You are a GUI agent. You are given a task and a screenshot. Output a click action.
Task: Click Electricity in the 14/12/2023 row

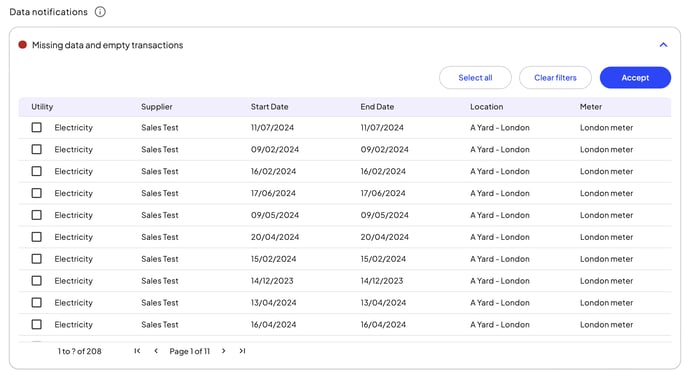pos(73,281)
